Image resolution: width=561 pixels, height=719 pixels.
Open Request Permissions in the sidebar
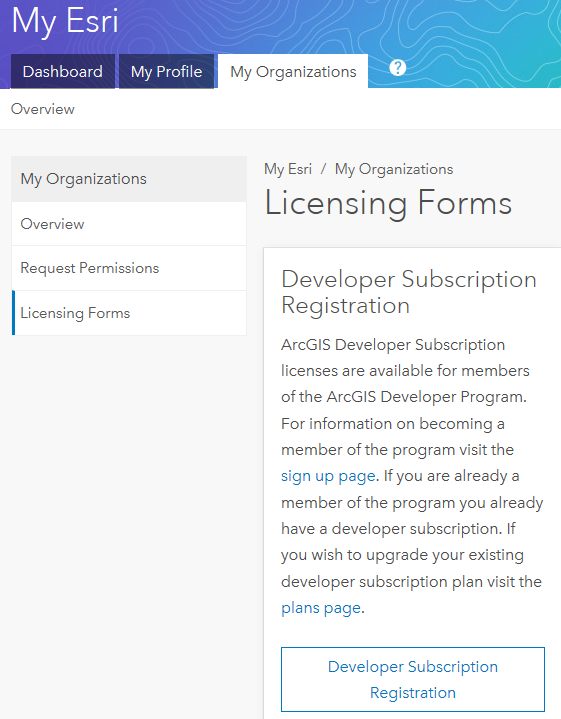tap(129, 268)
